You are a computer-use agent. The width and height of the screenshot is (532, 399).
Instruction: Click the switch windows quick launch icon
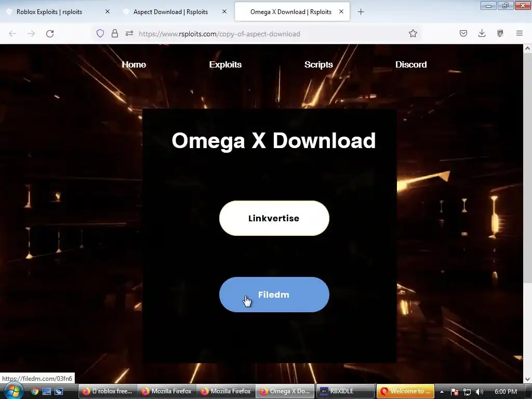(59, 391)
